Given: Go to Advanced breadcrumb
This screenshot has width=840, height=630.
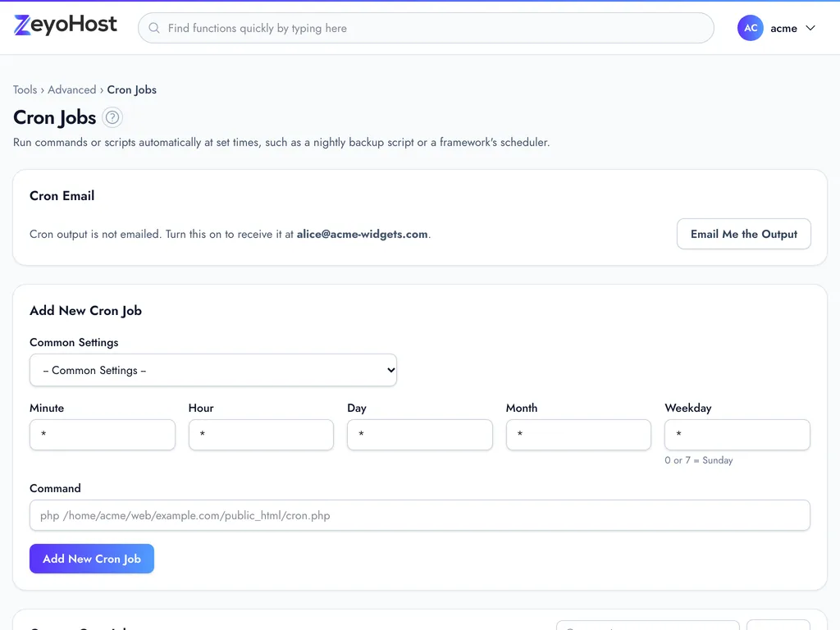Looking at the screenshot, I should (x=72, y=89).
